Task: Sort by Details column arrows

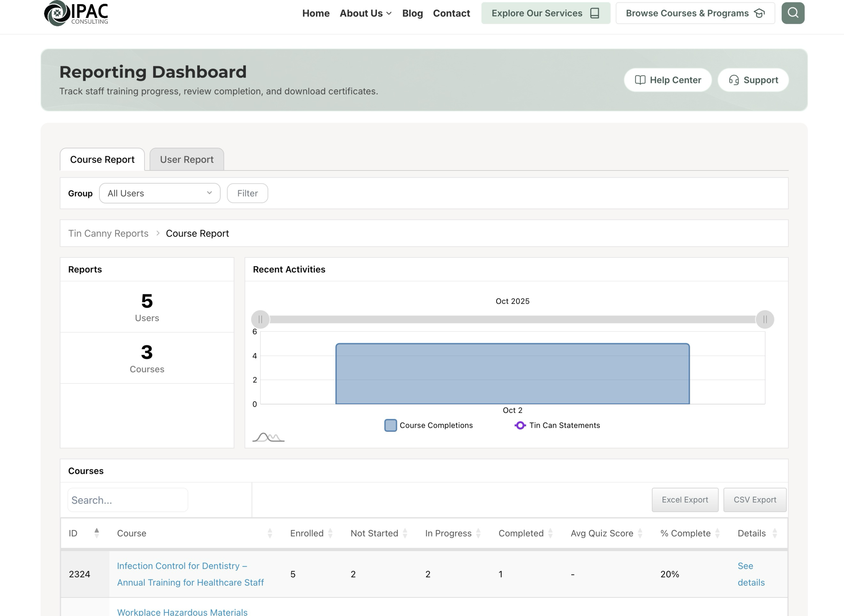Action: click(x=775, y=533)
